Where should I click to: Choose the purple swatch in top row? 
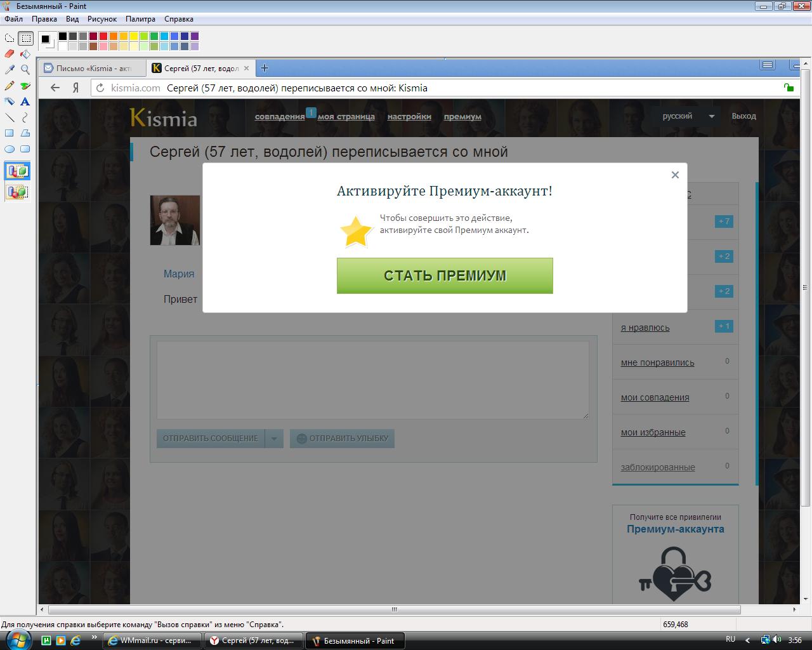click(x=195, y=36)
